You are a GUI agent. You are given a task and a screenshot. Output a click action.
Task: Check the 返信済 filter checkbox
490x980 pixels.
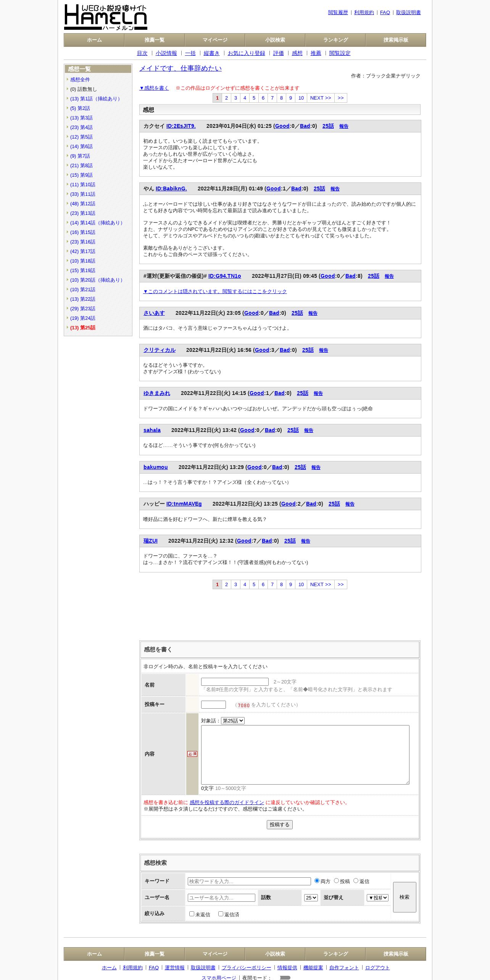(221, 914)
